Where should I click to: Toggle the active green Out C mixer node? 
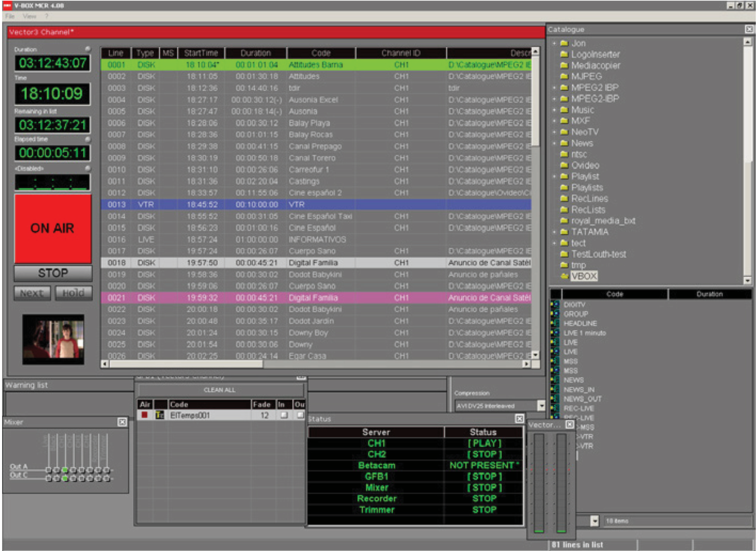[65, 479]
